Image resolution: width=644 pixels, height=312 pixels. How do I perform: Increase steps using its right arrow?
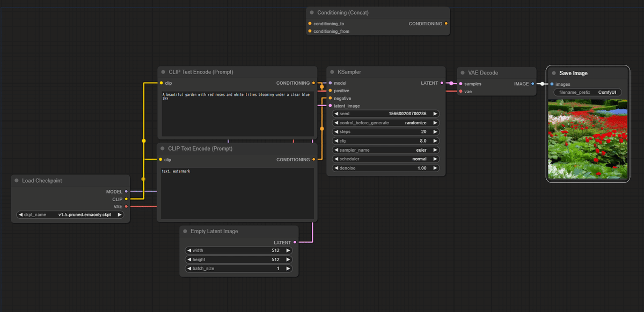click(435, 132)
